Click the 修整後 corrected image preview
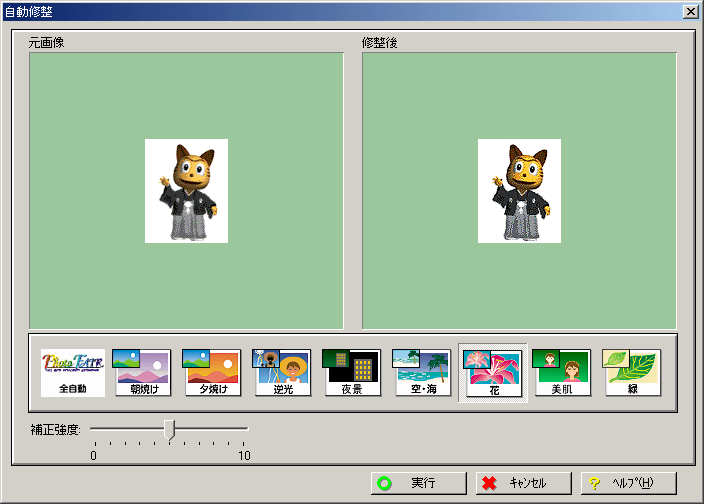This screenshot has width=704, height=504. [x=519, y=191]
